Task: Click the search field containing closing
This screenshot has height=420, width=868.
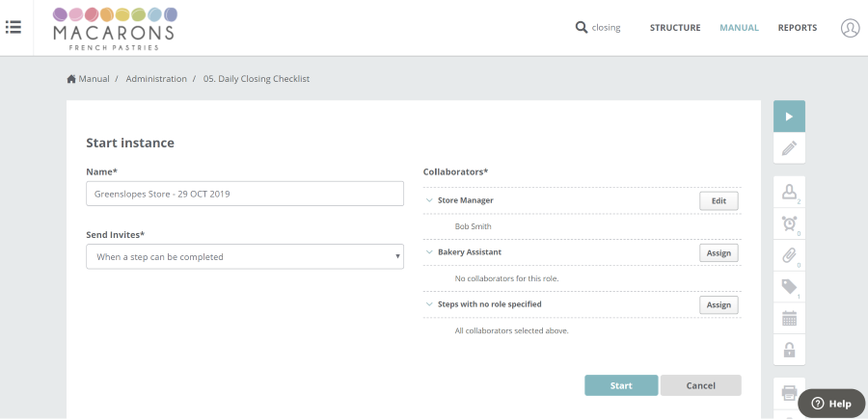Action: pyautogui.click(x=607, y=28)
